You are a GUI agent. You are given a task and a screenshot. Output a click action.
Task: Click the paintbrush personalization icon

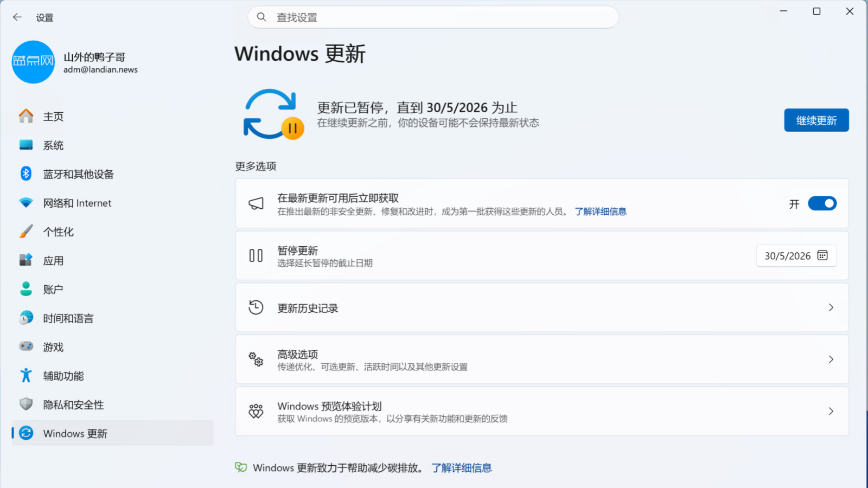[26, 232]
